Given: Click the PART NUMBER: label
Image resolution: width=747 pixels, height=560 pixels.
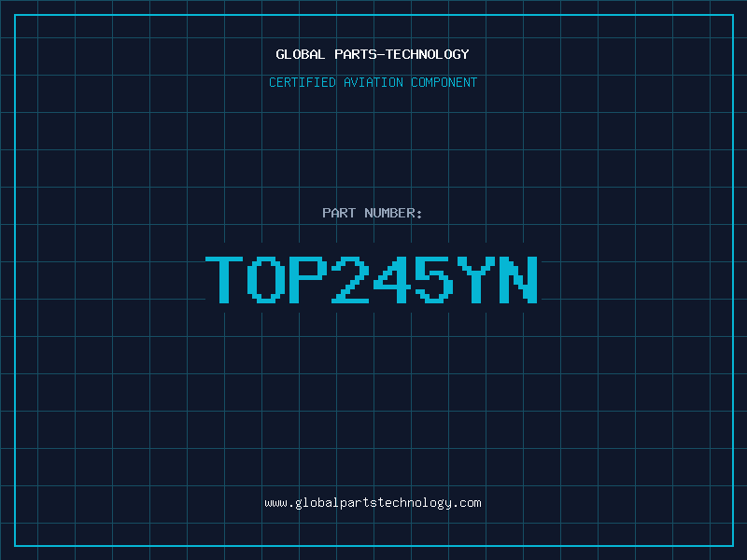Looking at the screenshot, I should coord(372,213).
